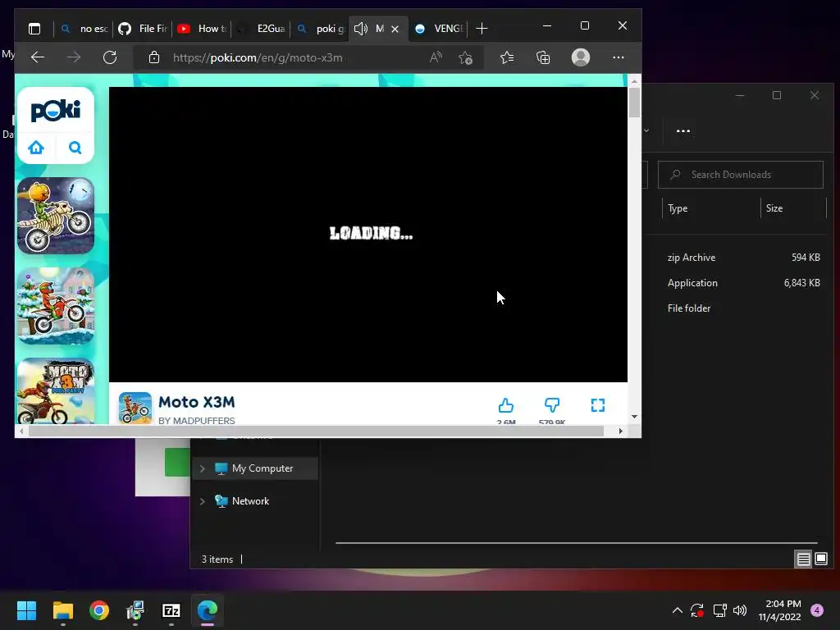This screenshot has width=840, height=630.
Task: Open the clock and date flyout
Action: point(779,610)
